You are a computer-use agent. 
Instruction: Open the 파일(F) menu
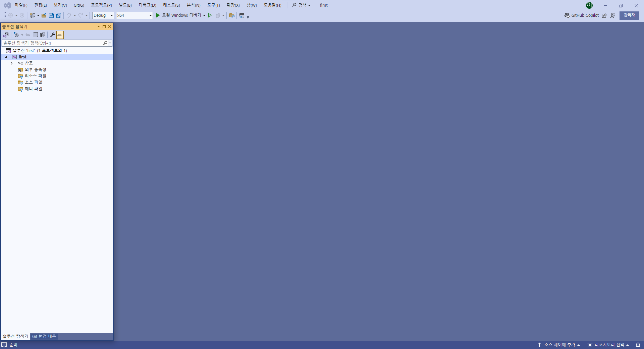(x=21, y=5)
